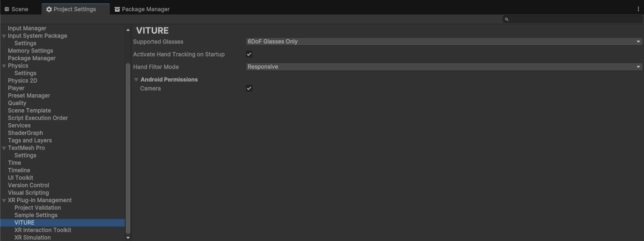Select Tags and Layers
This screenshot has width=644, height=241.
(x=30, y=141)
